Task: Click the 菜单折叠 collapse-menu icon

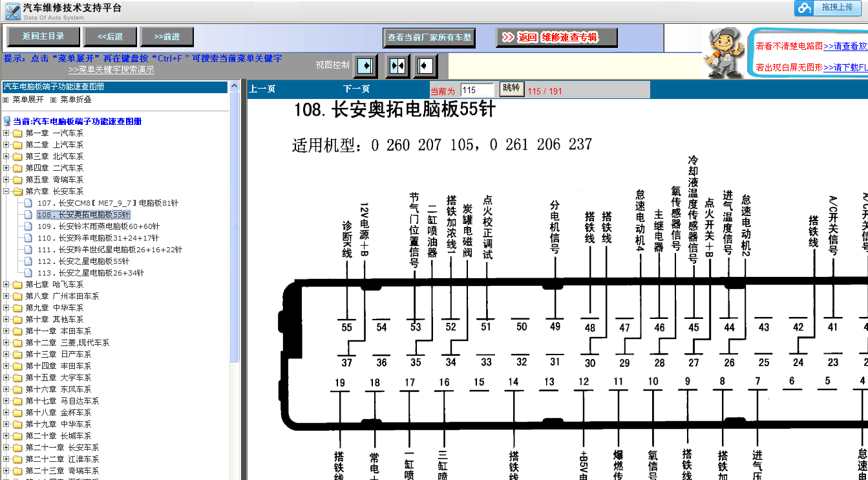Action: coord(54,100)
